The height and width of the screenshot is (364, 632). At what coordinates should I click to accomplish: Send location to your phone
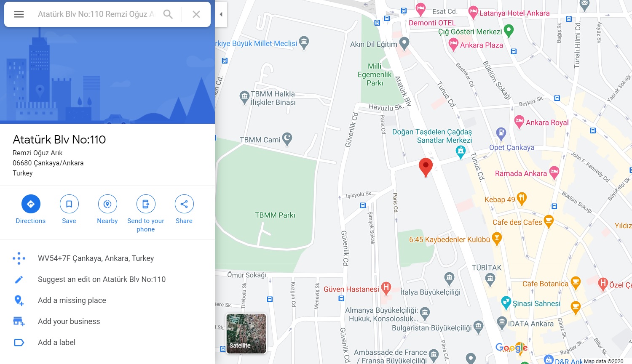[146, 214]
